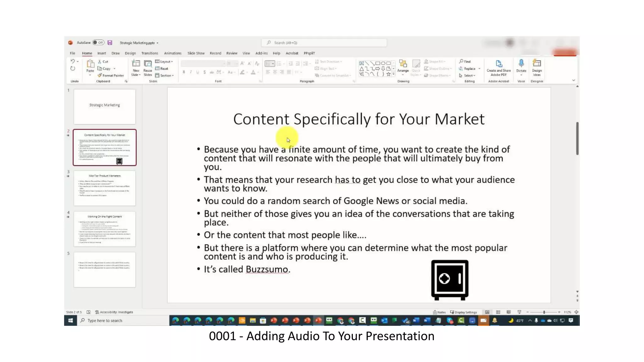Select the slide 3 thumbnail, Mid-Tier Product Marketers
This screenshot has height=362, width=644.
tap(105, 188)
